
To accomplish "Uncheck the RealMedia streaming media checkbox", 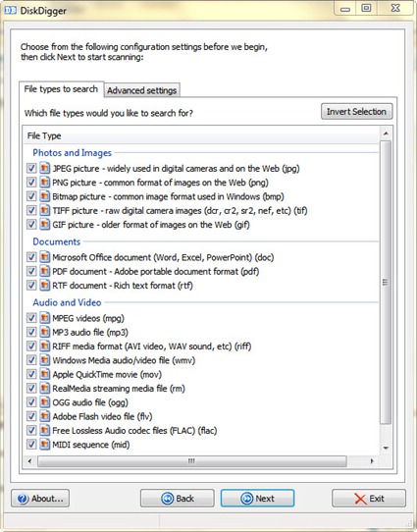I will pos(31,388).
